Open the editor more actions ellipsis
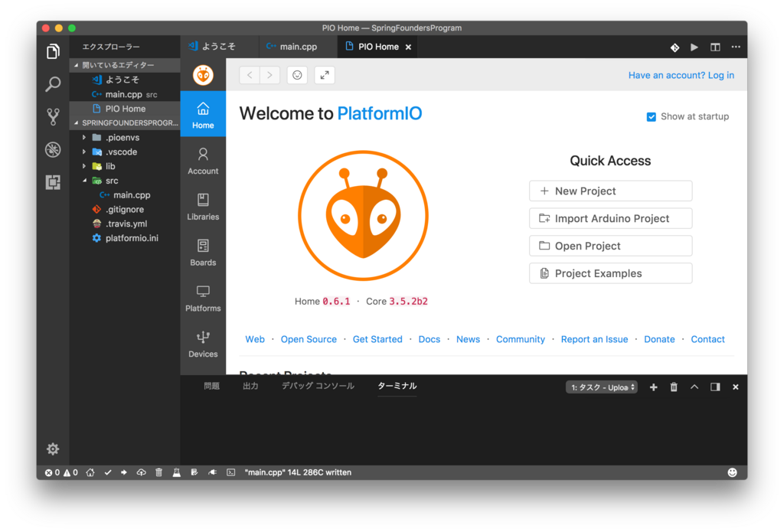 click(x=736, y=47)
